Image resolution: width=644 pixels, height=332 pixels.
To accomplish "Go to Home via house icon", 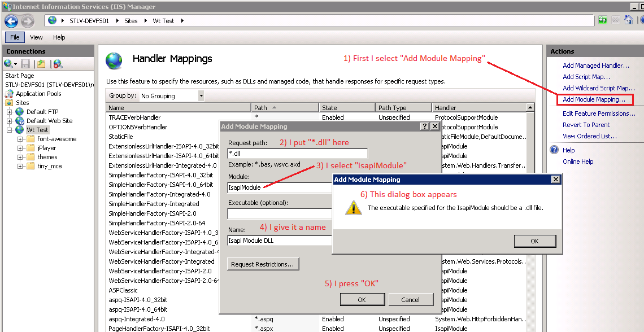I will pyautogui.click(x=628, y=20).
